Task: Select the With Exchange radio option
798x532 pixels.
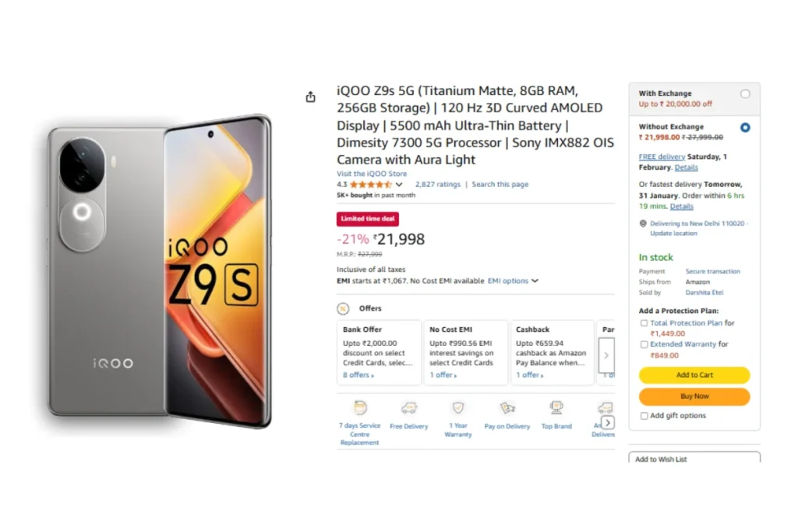Action: pos(745,93)
